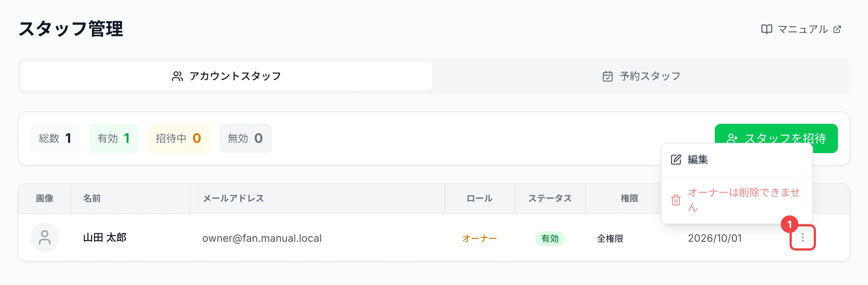Click the 画像 column header
Image resolution: width=868 pixels, height=285 pixels.
(45, 198)
